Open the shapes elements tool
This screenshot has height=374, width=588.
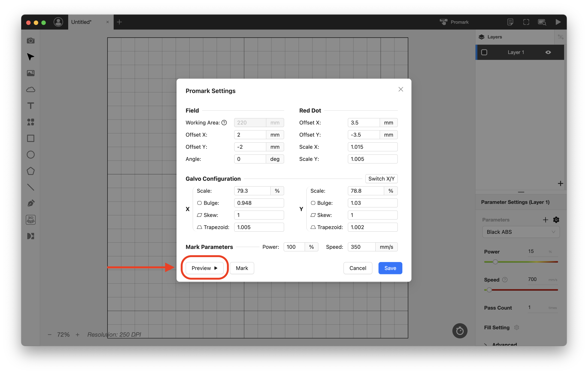pyautogui.click(x=30, y=122)
